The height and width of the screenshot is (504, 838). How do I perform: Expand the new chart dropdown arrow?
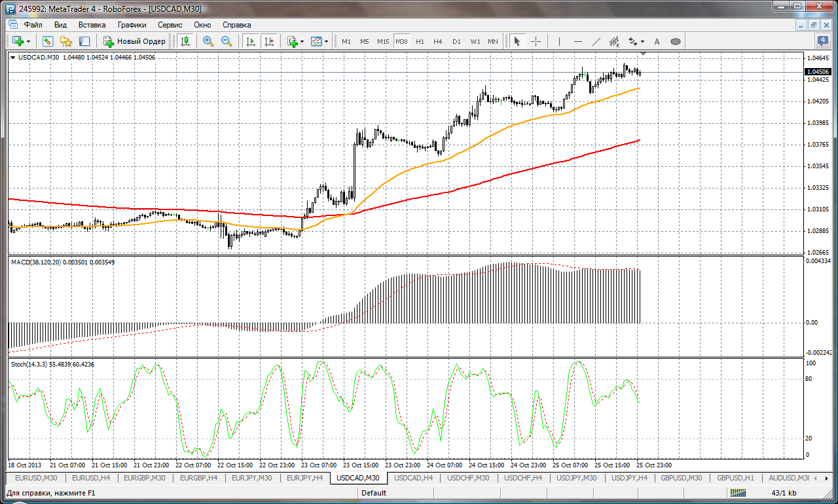click(28, 41)
